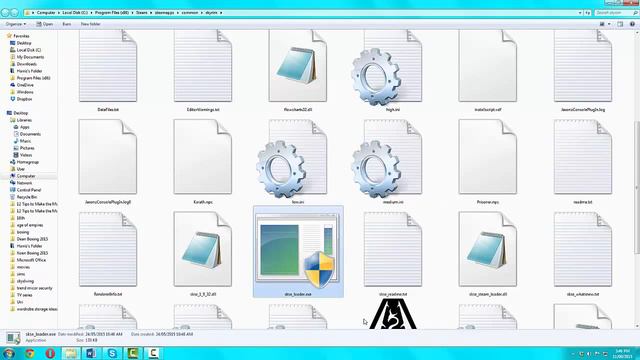
Task: Click the search folder input box
Action: [616, 13]
